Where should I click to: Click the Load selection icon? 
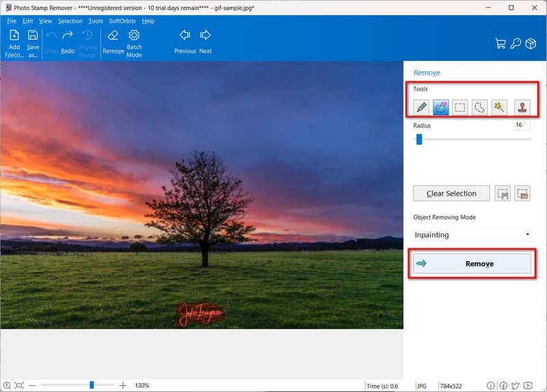522,194
